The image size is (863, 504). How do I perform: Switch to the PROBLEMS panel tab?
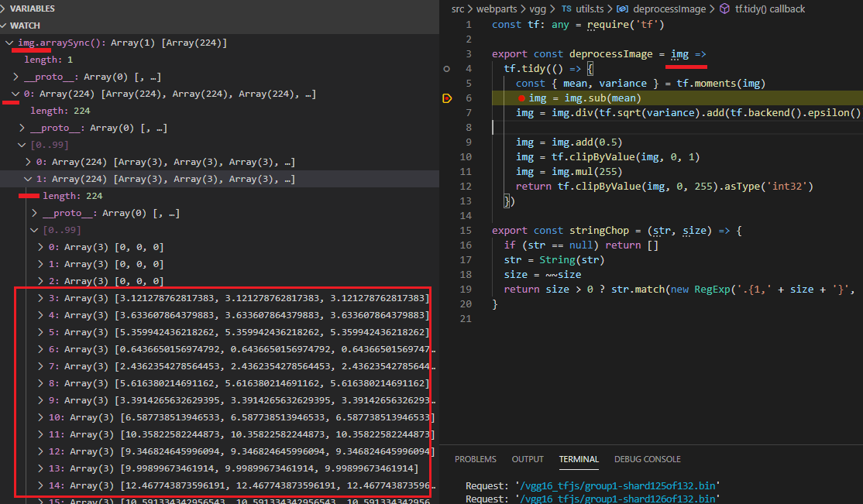click(476, 459)
